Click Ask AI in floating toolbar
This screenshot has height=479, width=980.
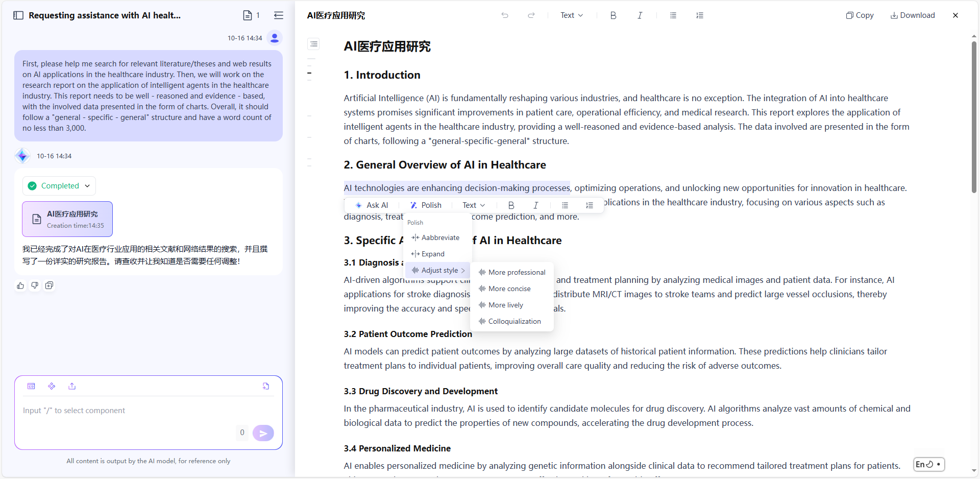click(x=372, y=205)
